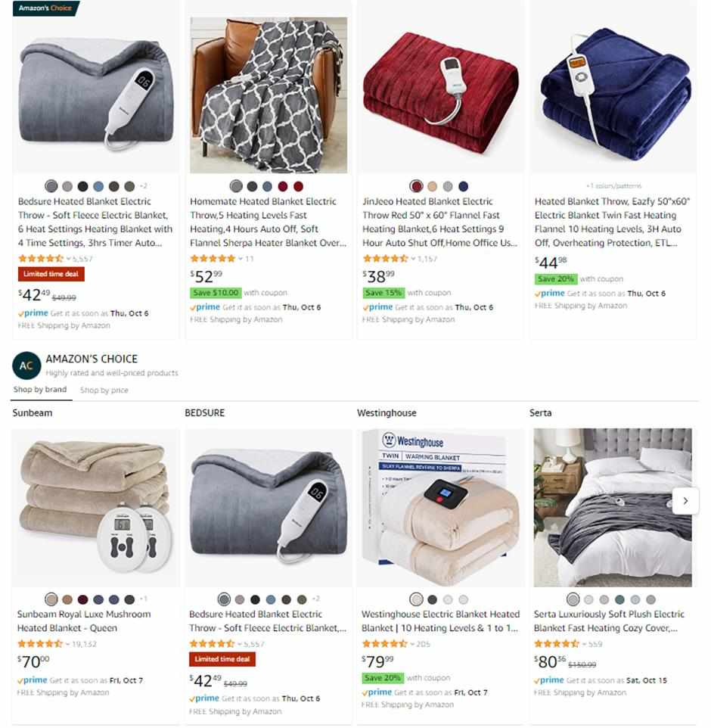Open the red JinJeeo blanket product image

click(440, 93)
